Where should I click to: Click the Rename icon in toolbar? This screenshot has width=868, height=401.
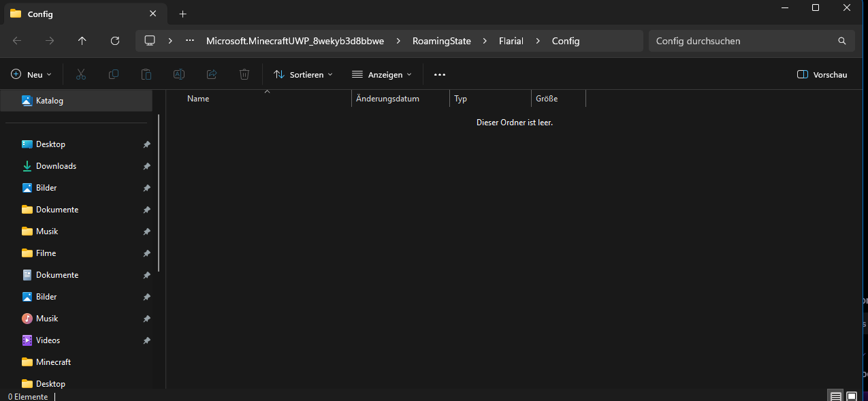pyautogui.click(x=179, y=74)
